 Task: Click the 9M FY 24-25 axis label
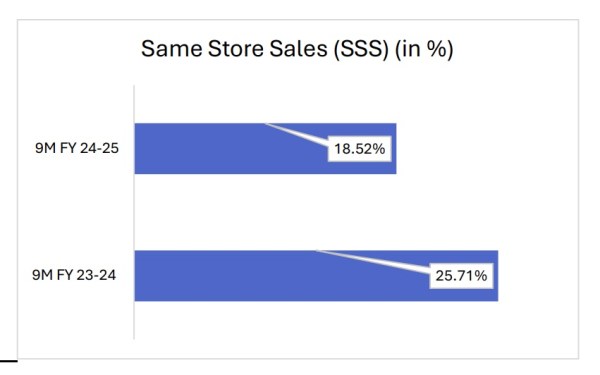pyautogui.click(x=77, y=148)
